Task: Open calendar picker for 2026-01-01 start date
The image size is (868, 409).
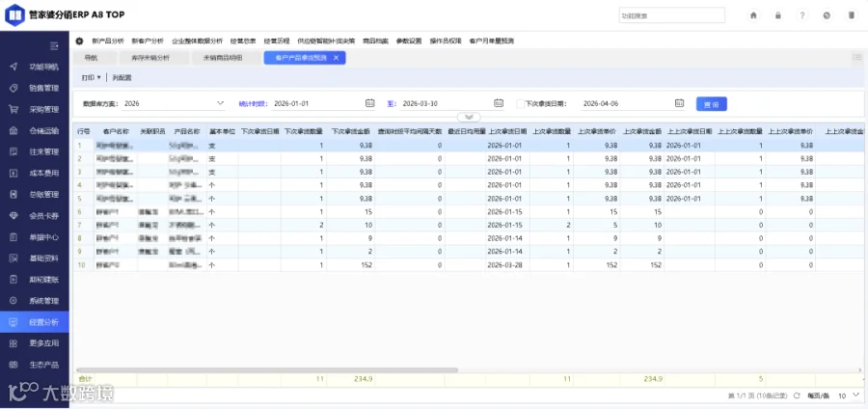Action: click(x=369, y=103)
